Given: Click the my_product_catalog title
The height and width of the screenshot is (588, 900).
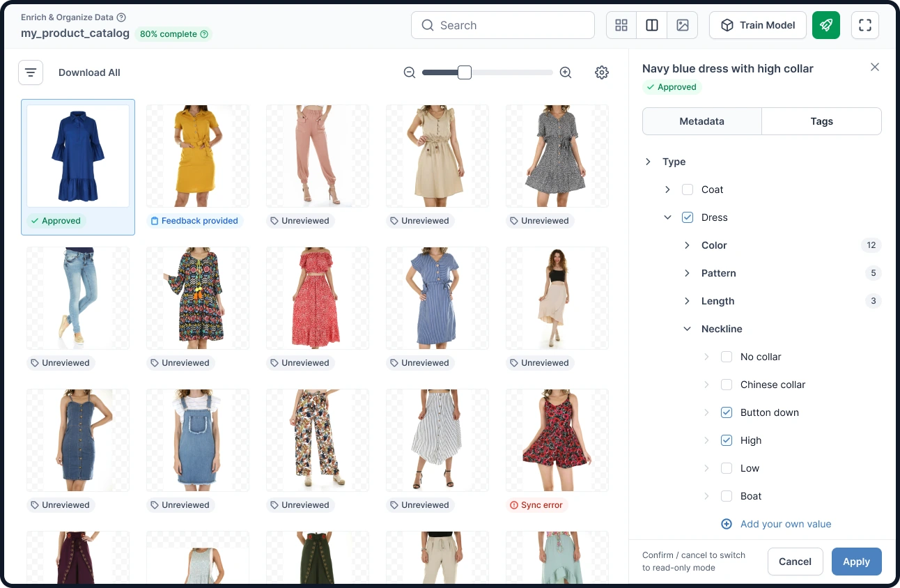Looking at the screenshot, I should 75,33.
